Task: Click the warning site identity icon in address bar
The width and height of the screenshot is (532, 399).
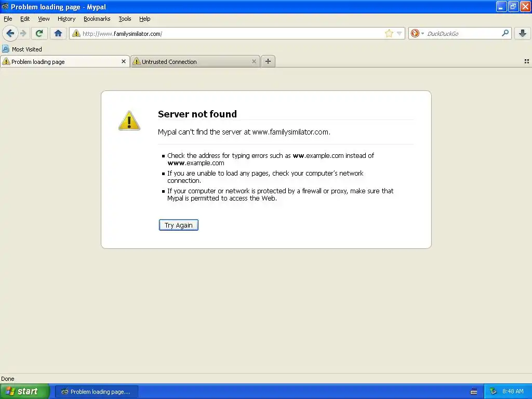Action: (x=76, y=33)
